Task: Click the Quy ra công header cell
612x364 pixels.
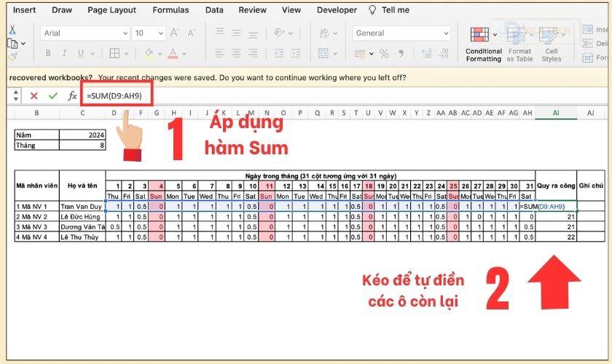Action: (x=556, y=186)
